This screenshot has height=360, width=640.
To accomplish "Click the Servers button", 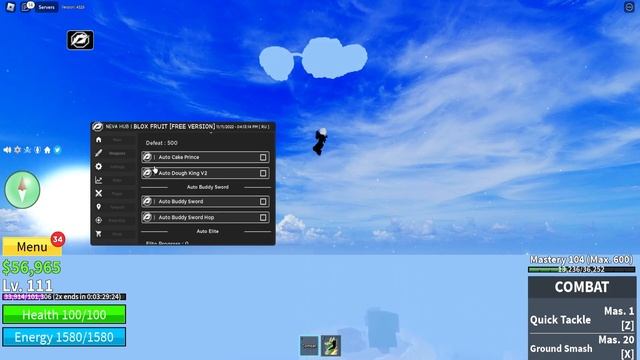I will [x=47, y=7].
